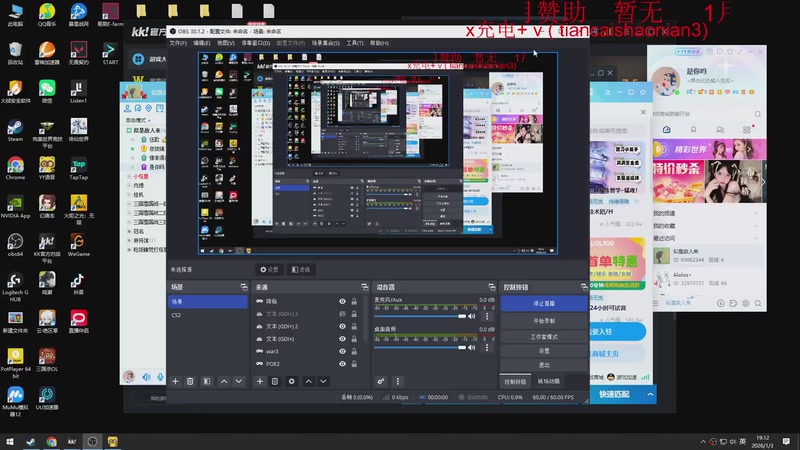Hide 文本 (GDI+) 2 source eye
The width and height of the screenshot is (800, 450).
coord(342,326)
